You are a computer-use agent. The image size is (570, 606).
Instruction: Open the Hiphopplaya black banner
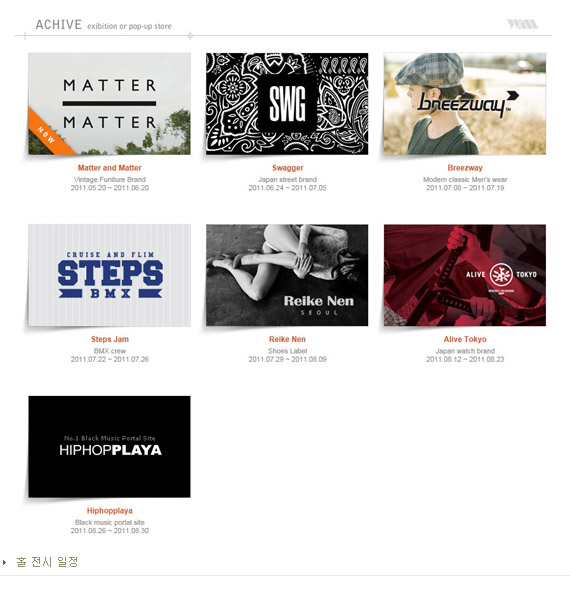[109, 447]
